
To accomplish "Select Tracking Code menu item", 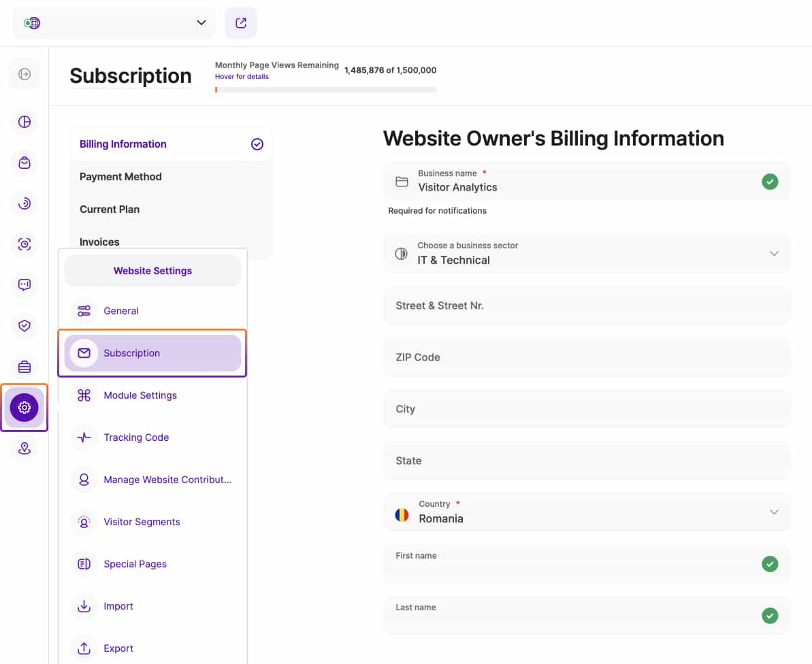I will (x=136, y=437).
